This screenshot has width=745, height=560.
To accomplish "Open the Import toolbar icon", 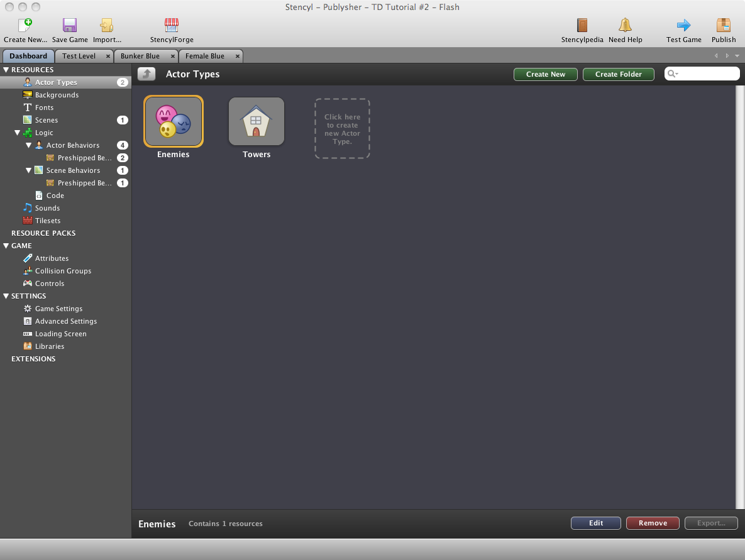I will (x=107, y=25).
